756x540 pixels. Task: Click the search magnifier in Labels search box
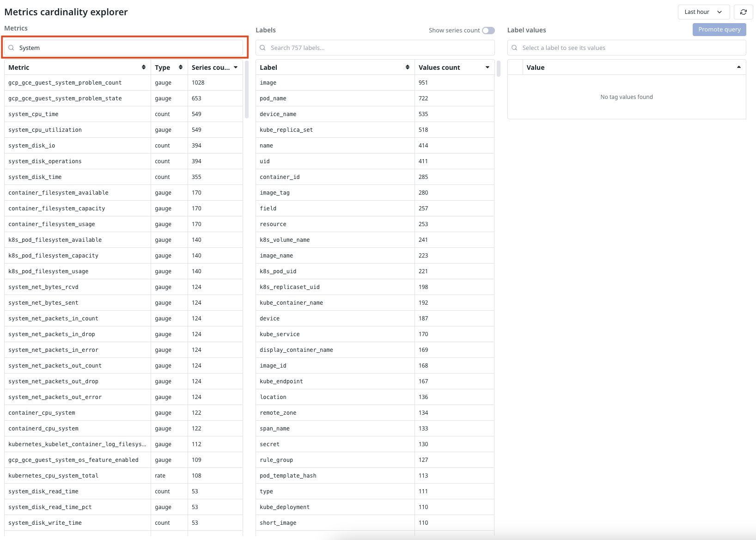(262, 48)
